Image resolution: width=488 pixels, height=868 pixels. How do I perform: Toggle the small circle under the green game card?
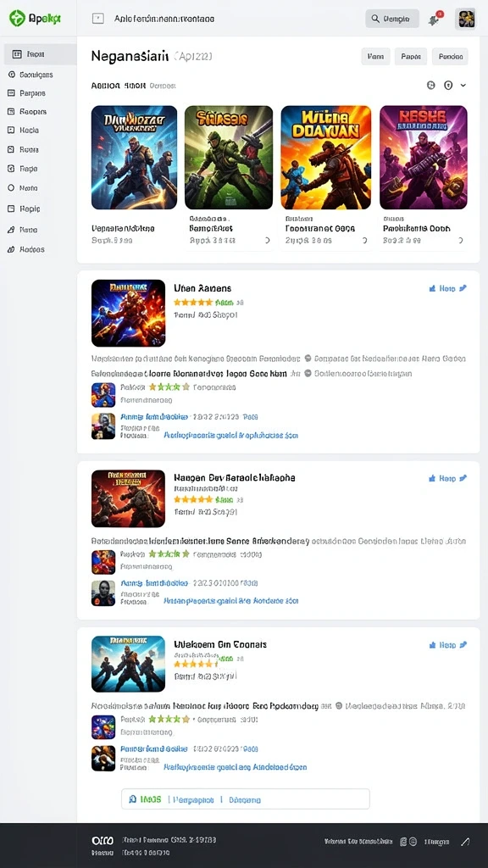pyautogui.click(x=267, y=241)
